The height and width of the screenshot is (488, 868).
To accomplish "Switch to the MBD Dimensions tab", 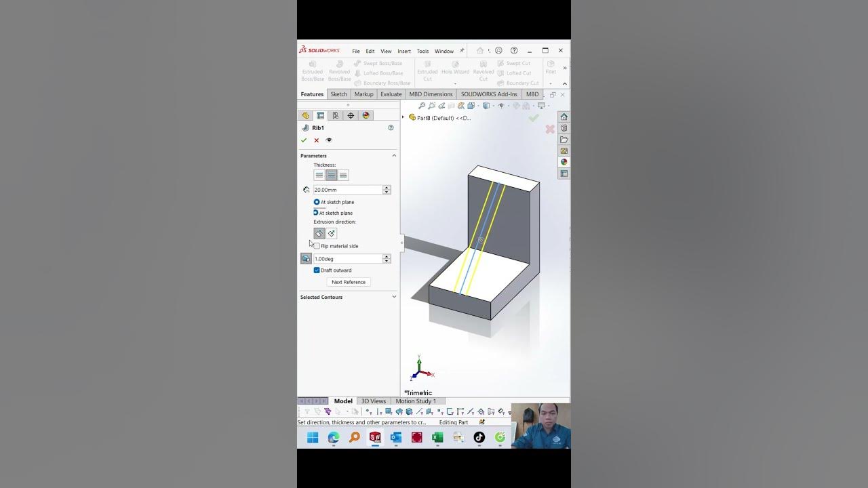I will pyautogui.click(x=431, y=94).
